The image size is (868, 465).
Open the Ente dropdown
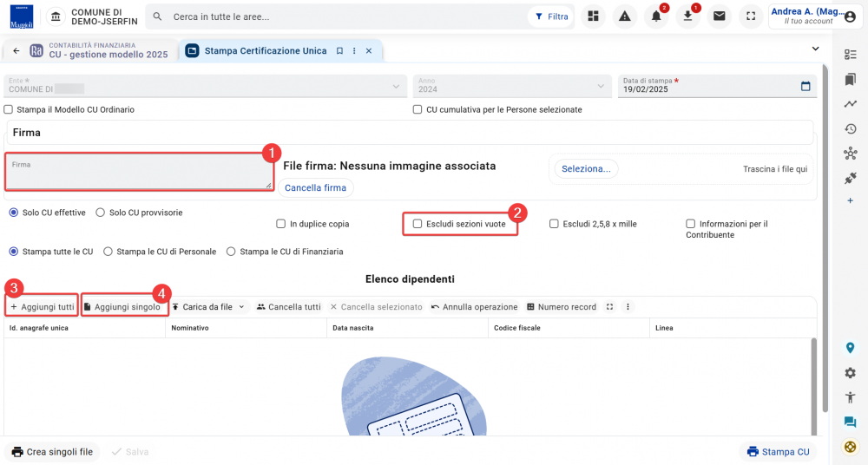coord(206,87)
